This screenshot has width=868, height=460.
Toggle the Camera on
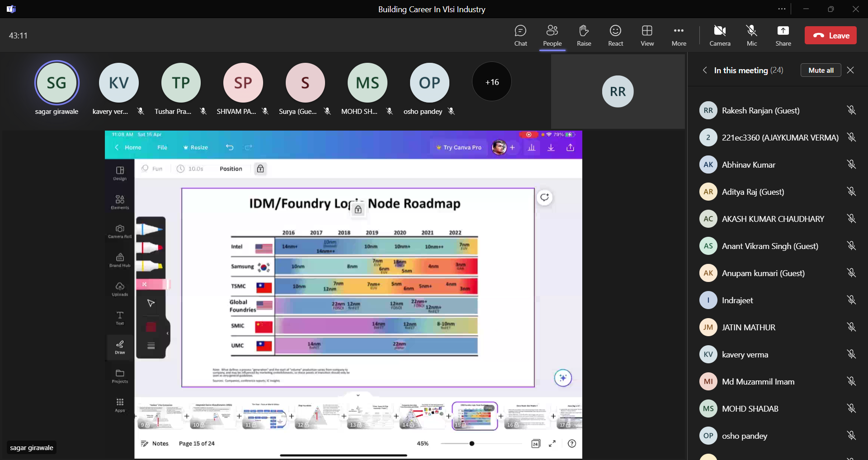[720, 36]
